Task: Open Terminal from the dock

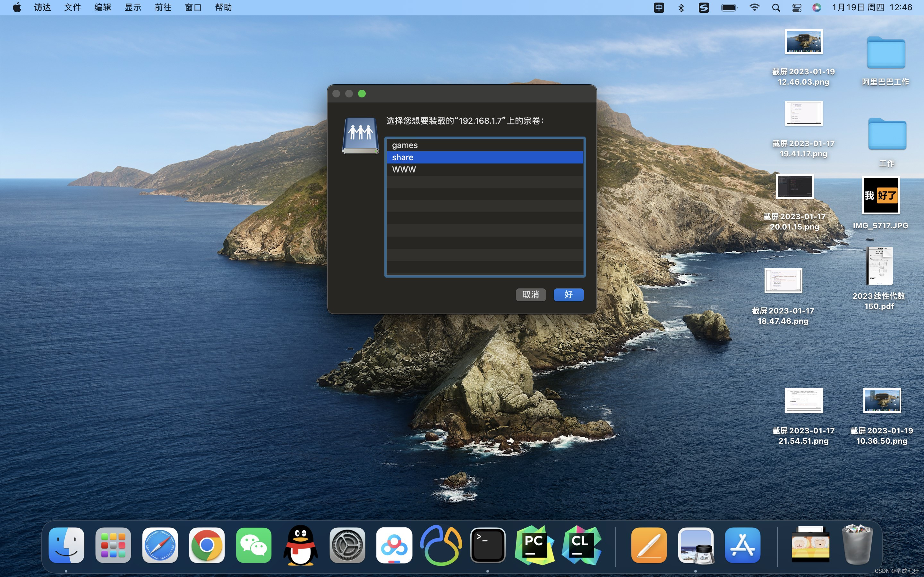Action: (x=488, y=545)
